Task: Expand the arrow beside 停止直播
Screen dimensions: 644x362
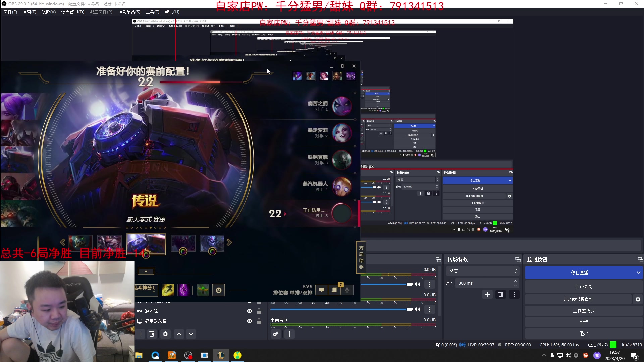Action: pos(638,273)
